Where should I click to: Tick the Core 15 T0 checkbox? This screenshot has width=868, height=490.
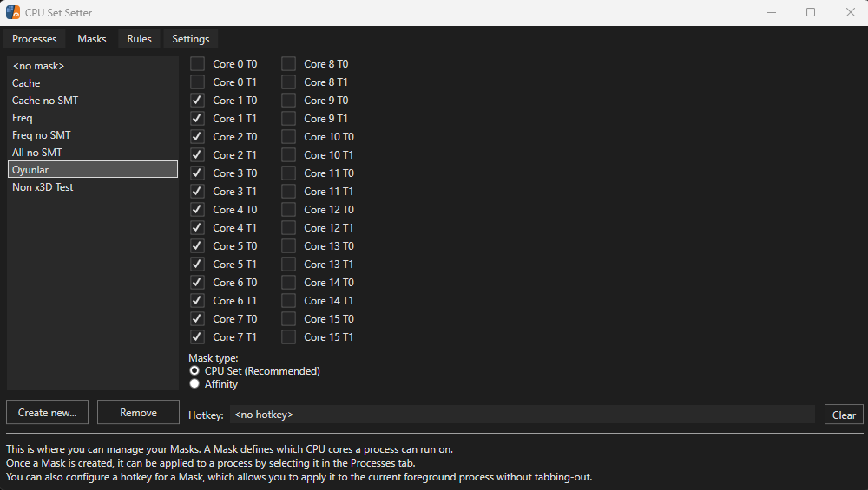coord(288,319)
